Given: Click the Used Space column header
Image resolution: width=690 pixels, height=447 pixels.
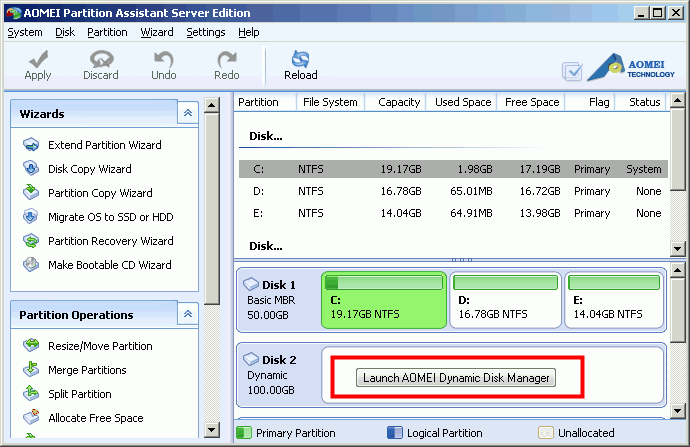Looking at the screenshot, I should click(461, 102).
